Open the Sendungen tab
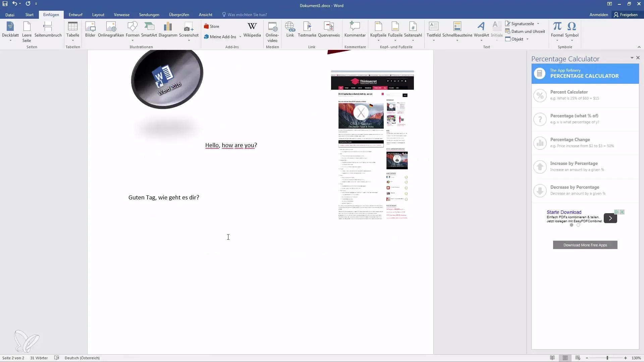This screenshot has height=362, width=644. pyautogui.click(x=149, y=15)
